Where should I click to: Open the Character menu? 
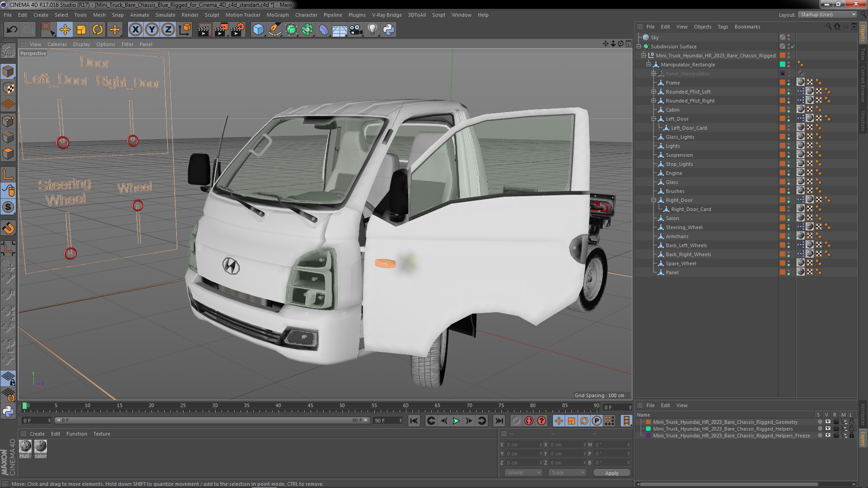pyautogui.click(x=306, y=15)
